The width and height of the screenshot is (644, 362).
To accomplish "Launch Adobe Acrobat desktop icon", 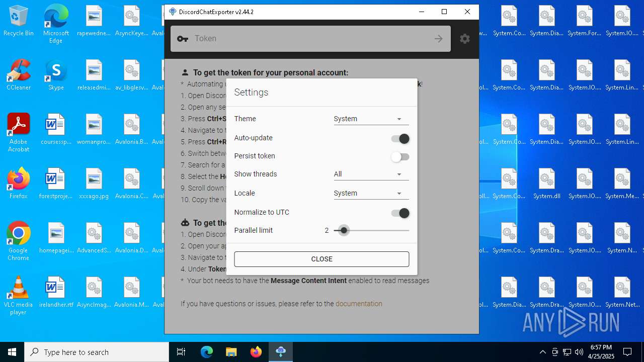I will (19, 133).
